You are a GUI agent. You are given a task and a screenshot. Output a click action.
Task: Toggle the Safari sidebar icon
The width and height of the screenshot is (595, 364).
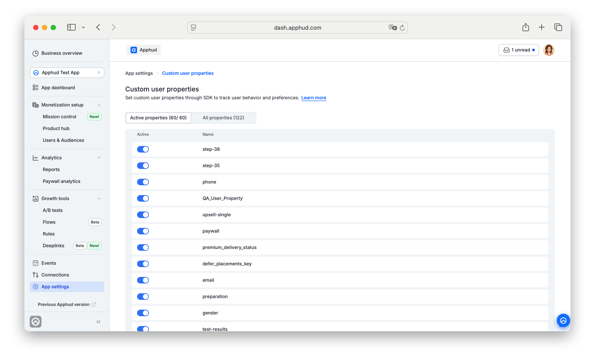tap(71, 27)
